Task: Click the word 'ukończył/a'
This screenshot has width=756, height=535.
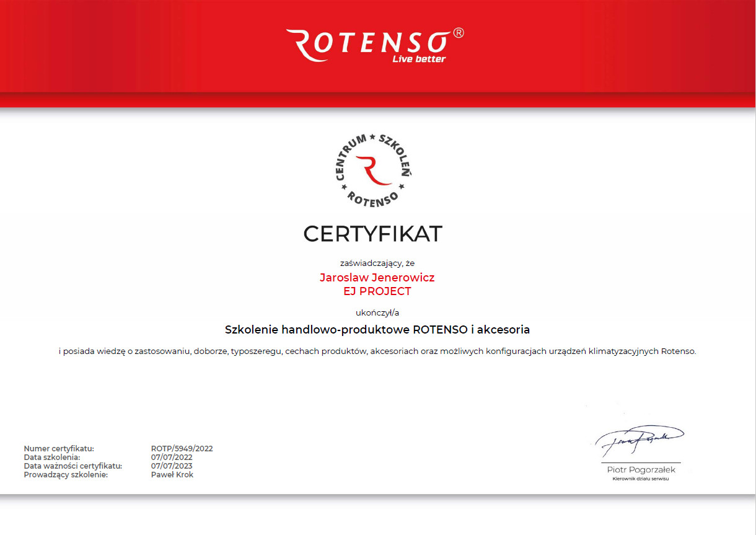Action: (x=377, y=312)
